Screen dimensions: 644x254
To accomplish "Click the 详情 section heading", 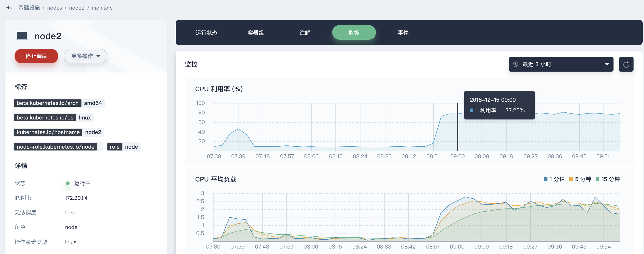I will pos(21,166).
